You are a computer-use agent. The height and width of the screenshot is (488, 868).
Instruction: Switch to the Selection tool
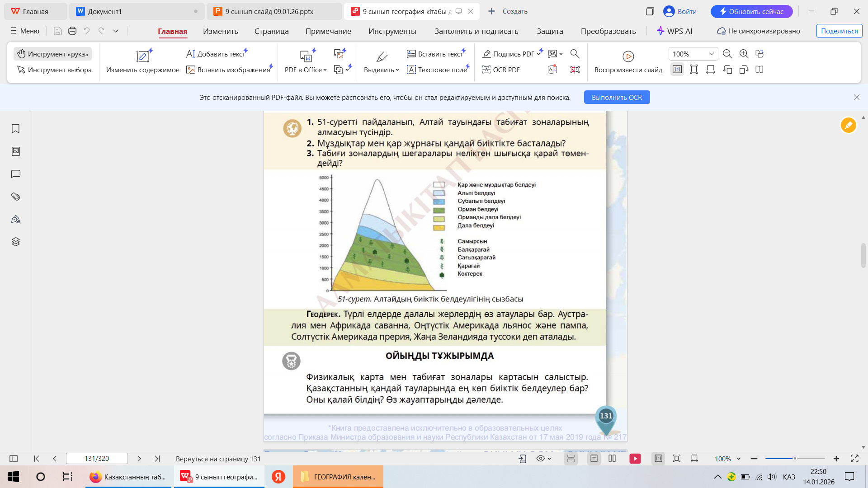point(54,70)
